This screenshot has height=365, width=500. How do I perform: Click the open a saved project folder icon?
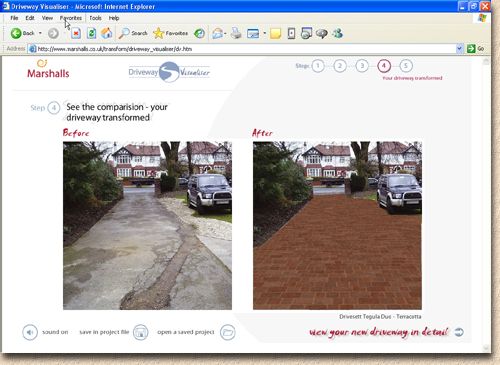(228, 332)
